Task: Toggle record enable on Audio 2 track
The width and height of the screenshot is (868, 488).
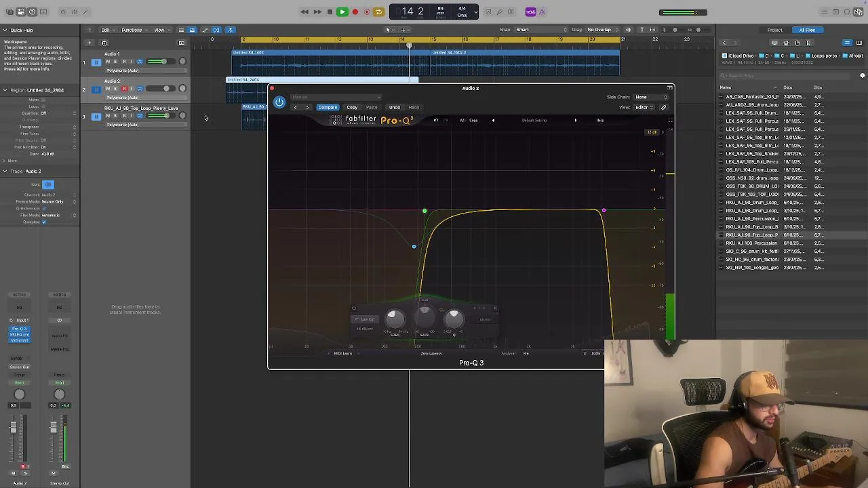Action: 123,89
